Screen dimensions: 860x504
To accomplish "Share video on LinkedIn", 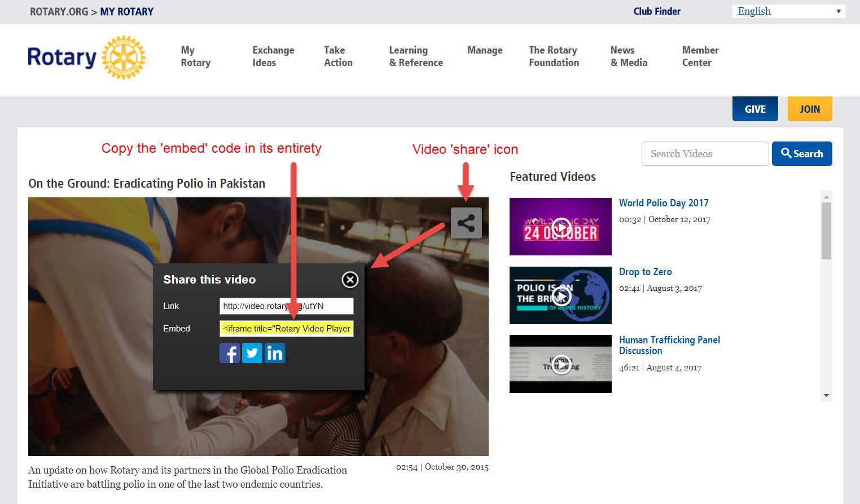I will [x=275, y=353].
